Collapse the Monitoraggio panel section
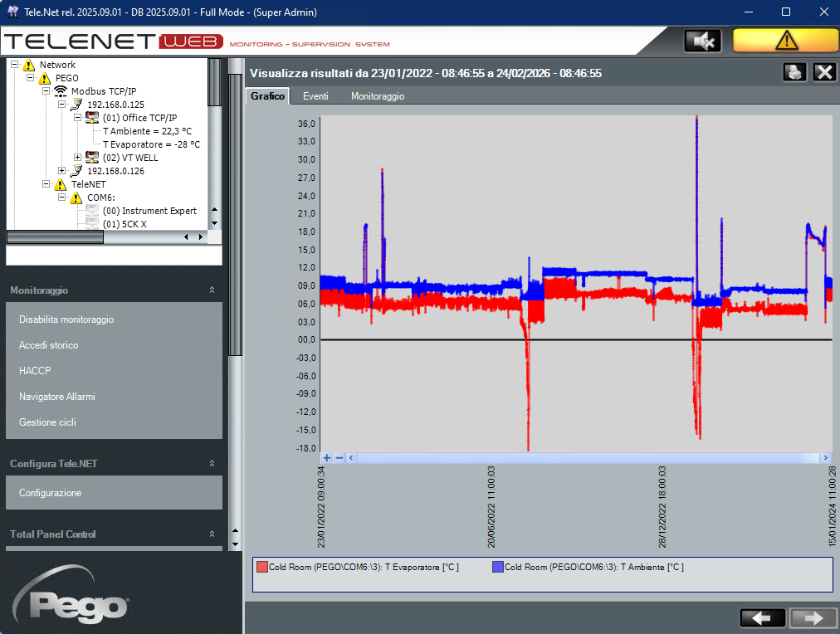The image size is (840, 634). click(x=212, y=290)
